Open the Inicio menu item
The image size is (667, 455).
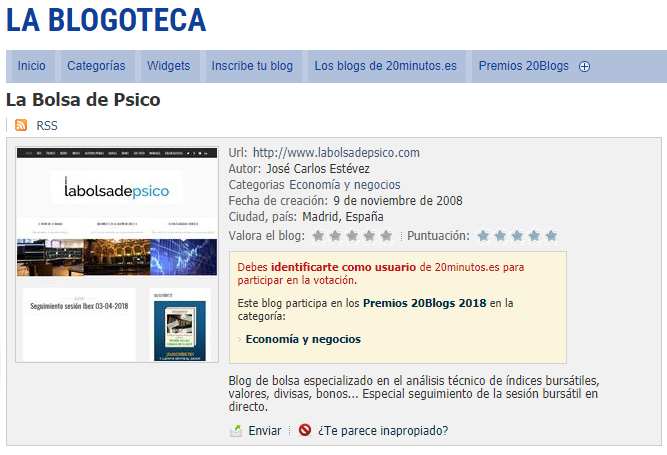point(32,66)
